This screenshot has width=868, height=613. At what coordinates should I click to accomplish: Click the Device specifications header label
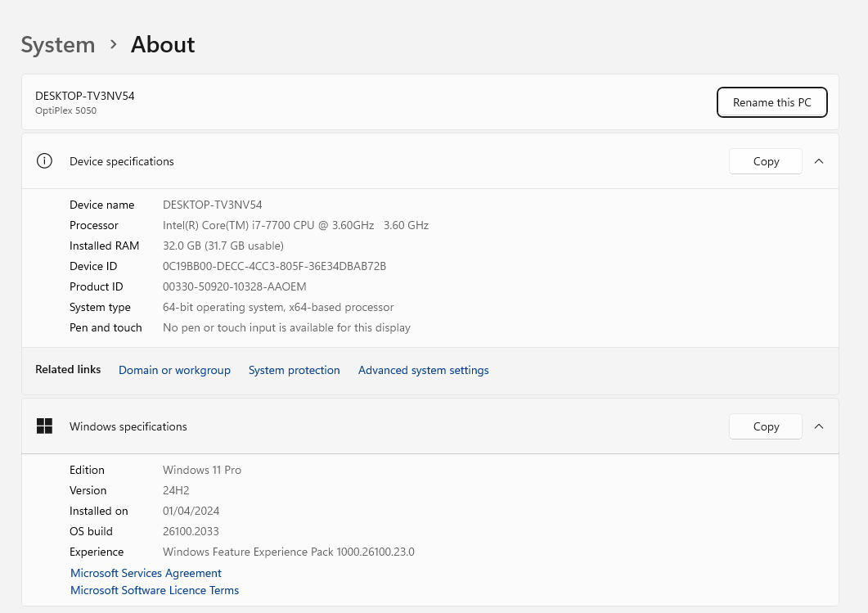(x=122, y=161)
